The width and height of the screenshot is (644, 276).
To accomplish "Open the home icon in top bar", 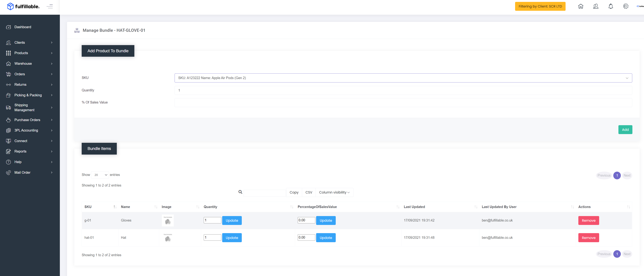I will (581, 6).
